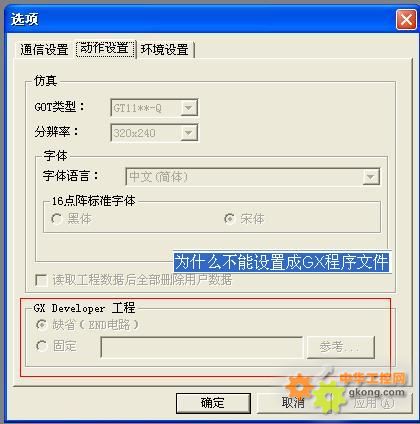The width and height of the screenshot is (420, 424).
Task: Click the 取消 button
Action: tap(293, 403)
